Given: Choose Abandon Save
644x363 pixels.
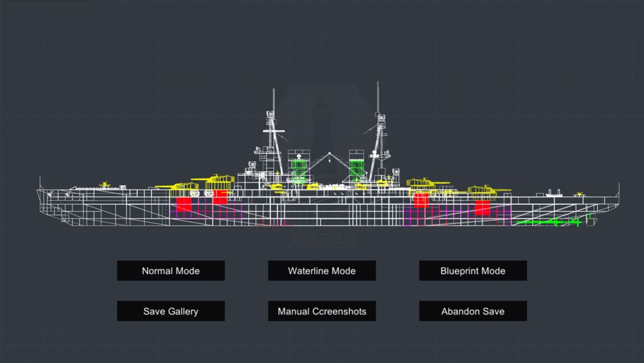Looking at the screenshot, I should click(472, 311).
